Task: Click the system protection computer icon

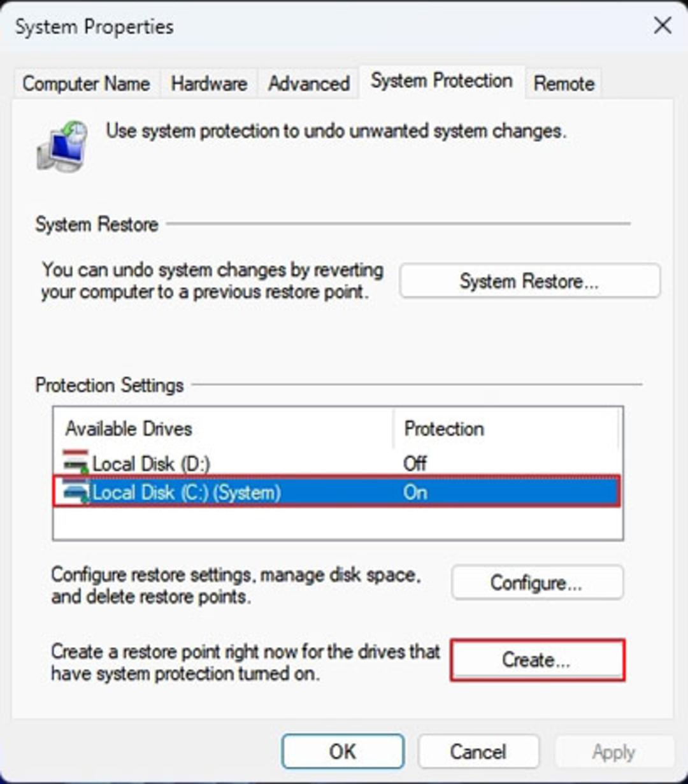Action: coord(62,146)
